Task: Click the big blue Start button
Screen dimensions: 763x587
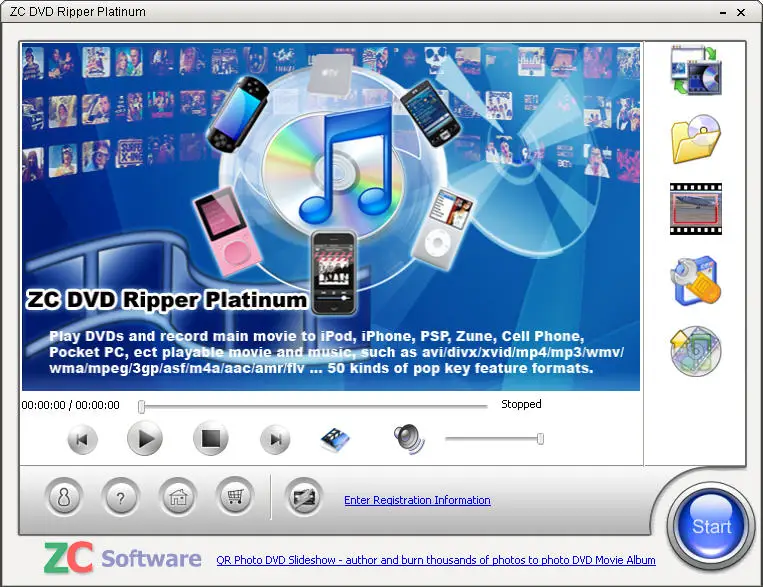Action: tap(710, 526)
